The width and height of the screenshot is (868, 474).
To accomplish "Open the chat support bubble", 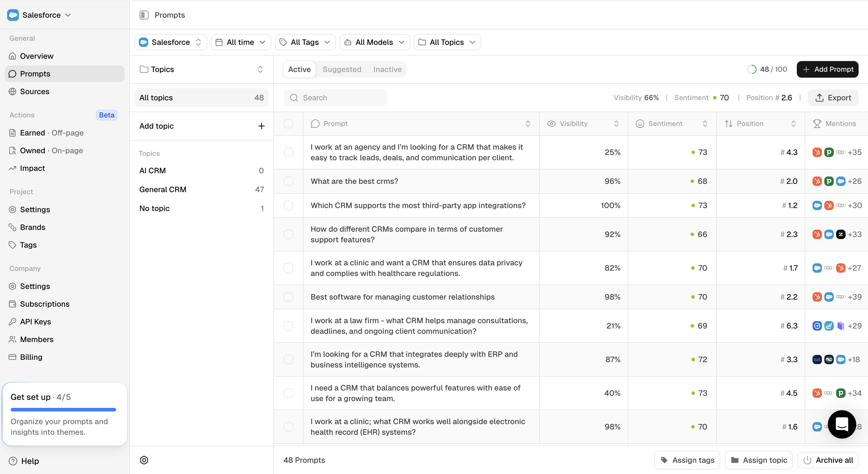I will [841, 424].
